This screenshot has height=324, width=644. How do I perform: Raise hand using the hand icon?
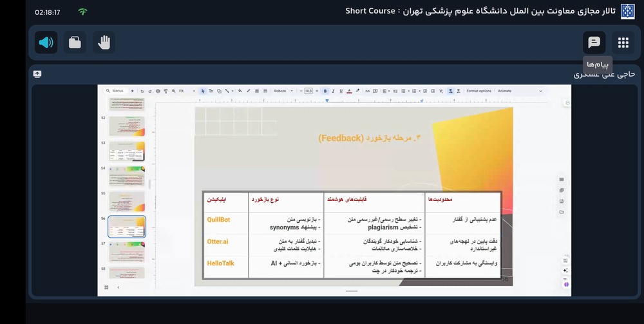pos(104,43)
